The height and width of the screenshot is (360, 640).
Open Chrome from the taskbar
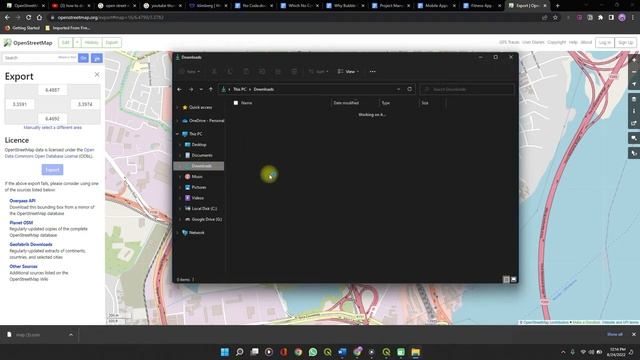(x=298, y=352)
